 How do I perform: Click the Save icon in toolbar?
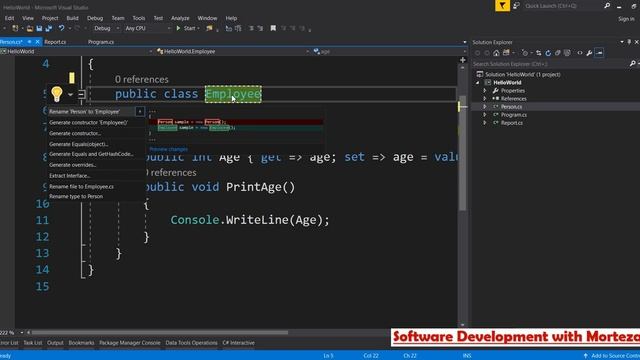coord(39,29)
